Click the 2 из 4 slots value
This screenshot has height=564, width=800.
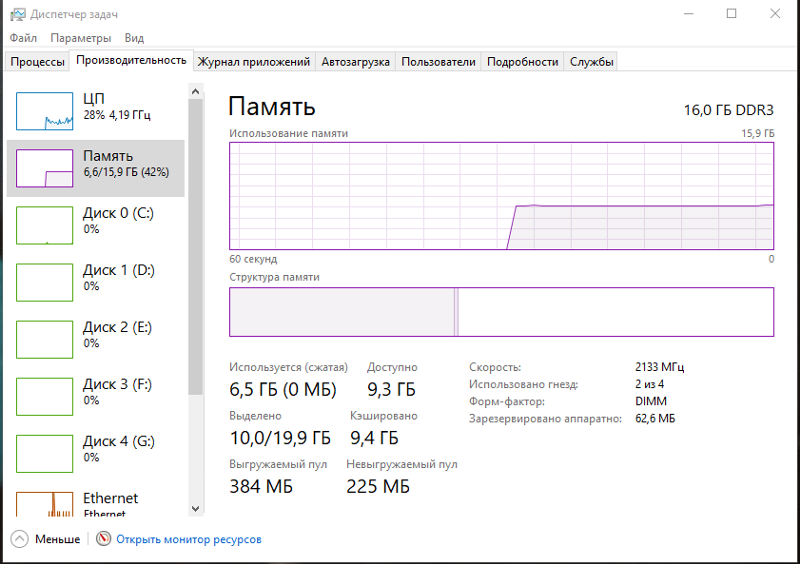click(649, 384)
